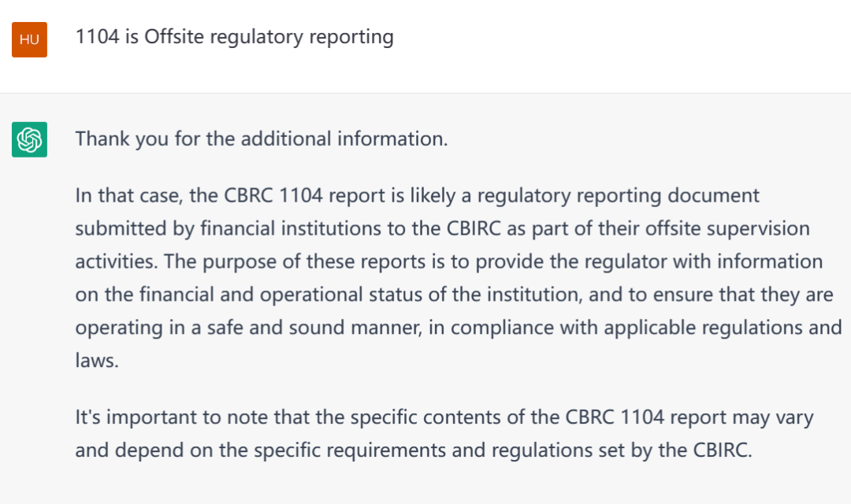Click the line starting "In that case, the CBRC"

[x=417, y=195]
